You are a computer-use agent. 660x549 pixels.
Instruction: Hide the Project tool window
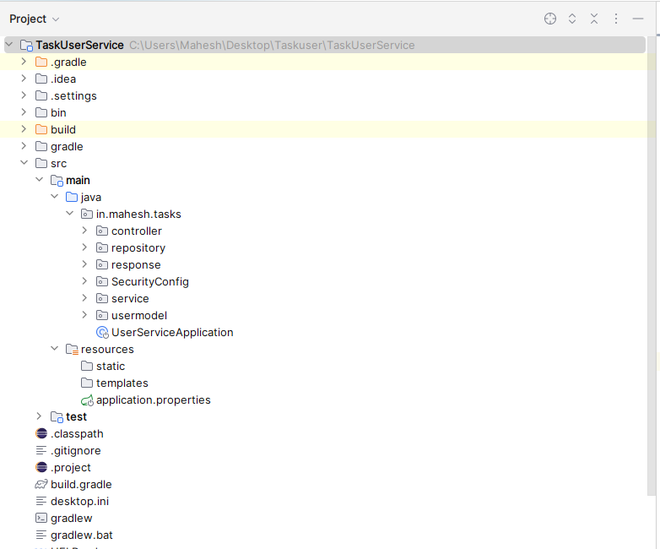point(638,18)
